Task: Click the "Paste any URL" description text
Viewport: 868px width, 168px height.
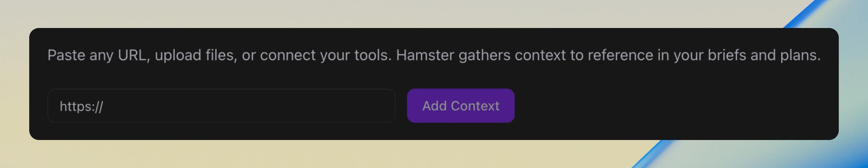Action: pyautogui.click(x=97, y=55)
